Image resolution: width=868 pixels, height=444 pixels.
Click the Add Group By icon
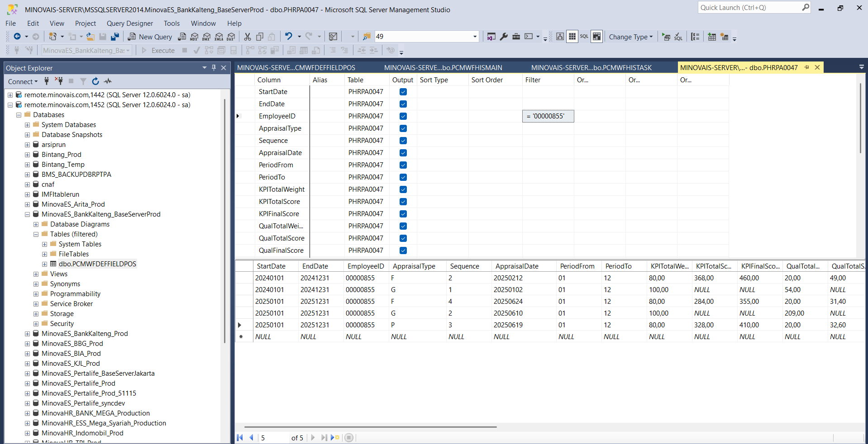point(695,37)
